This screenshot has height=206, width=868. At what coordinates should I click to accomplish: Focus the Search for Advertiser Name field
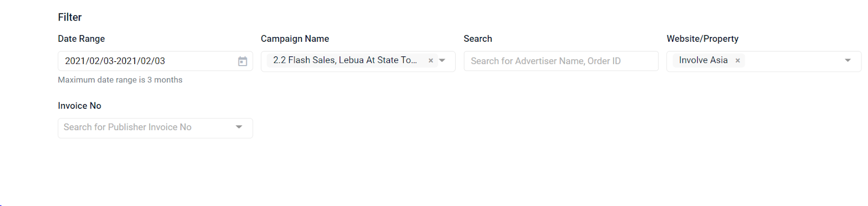(x=561, y=61)
